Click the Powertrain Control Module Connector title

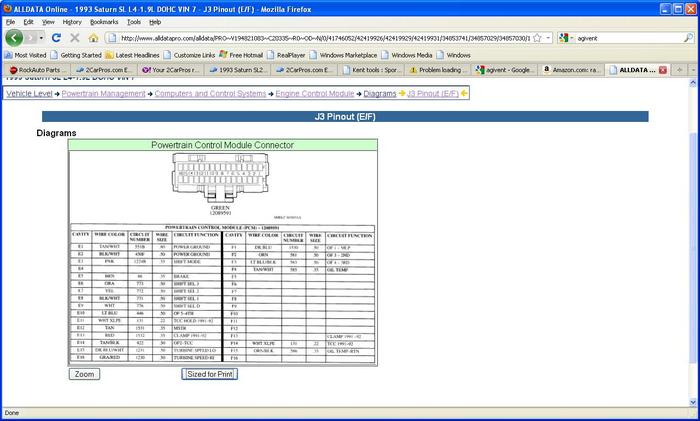coord(222,145)
